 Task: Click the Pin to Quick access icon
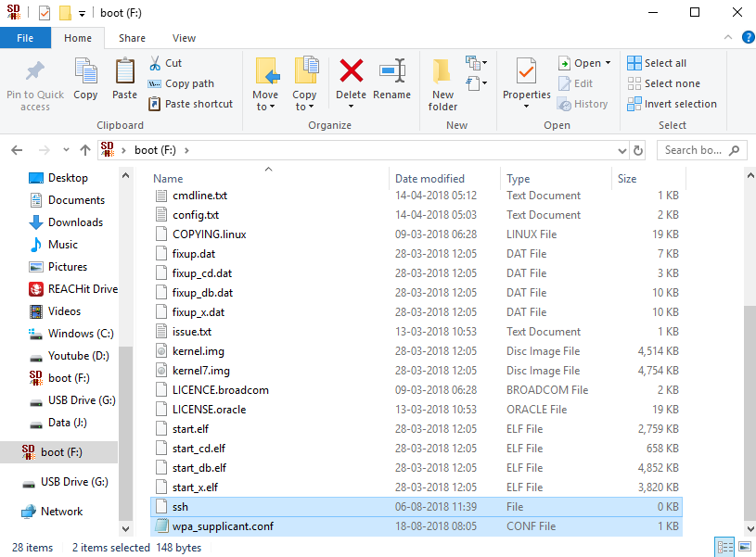[x=34, y=71]
